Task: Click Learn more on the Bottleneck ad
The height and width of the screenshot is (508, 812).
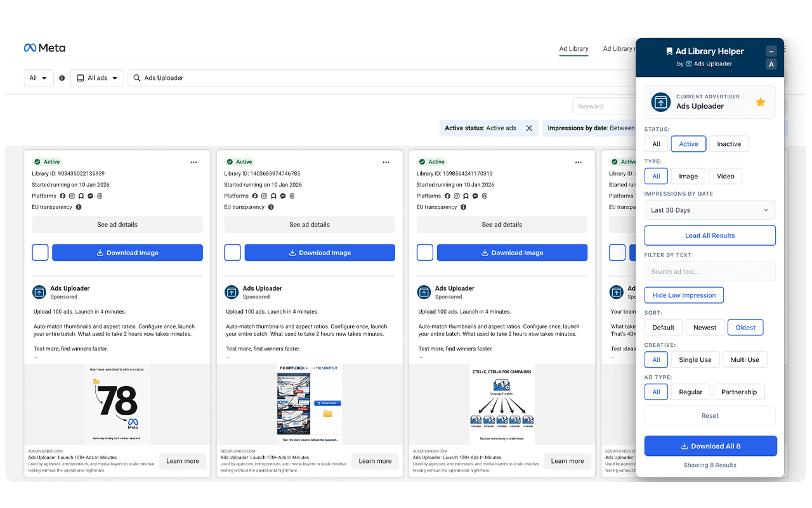Action: [x=375, y=461]
